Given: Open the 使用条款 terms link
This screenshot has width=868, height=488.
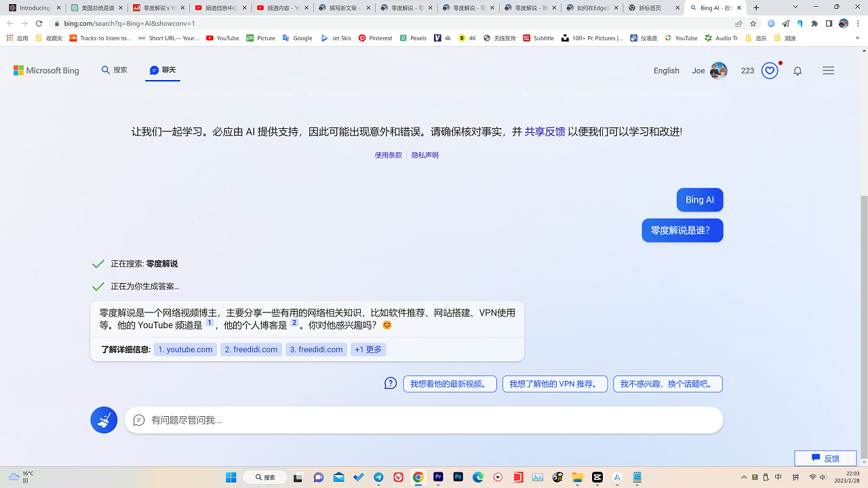Looking at the screenshot, I should point(389,155).
